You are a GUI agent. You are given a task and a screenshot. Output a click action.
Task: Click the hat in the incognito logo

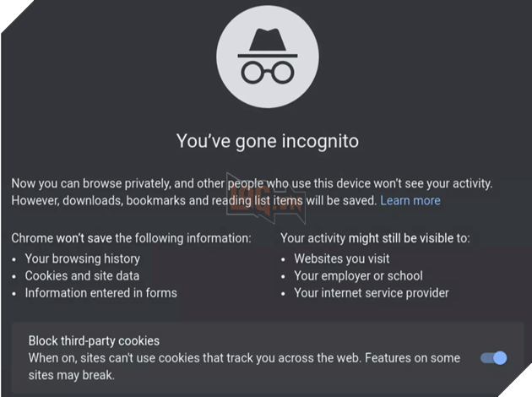click(x=267, y=41)
